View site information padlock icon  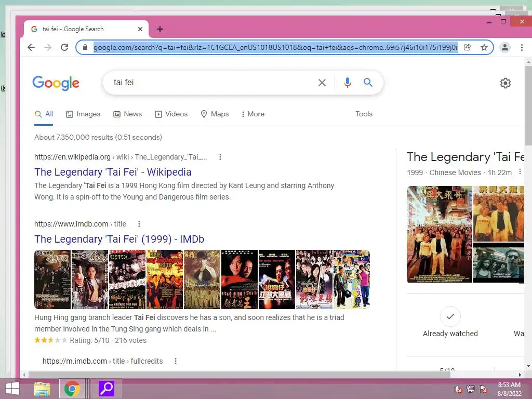click(85, 47)
